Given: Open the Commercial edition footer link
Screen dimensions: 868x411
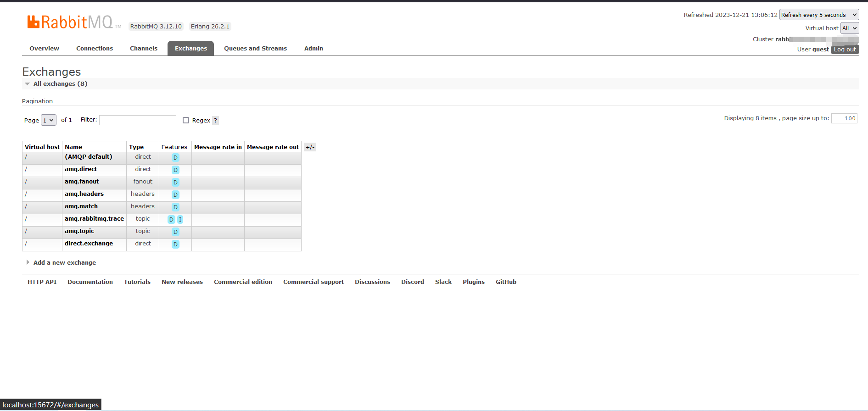Looking at the screenshot, I should pos(243,282).
